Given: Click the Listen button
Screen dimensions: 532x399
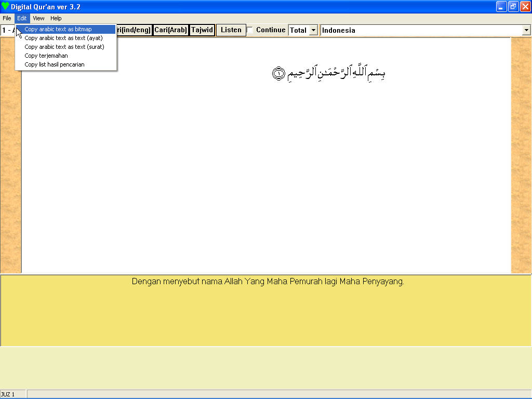Looking at the screenshot, I should (x=231, y=30).
